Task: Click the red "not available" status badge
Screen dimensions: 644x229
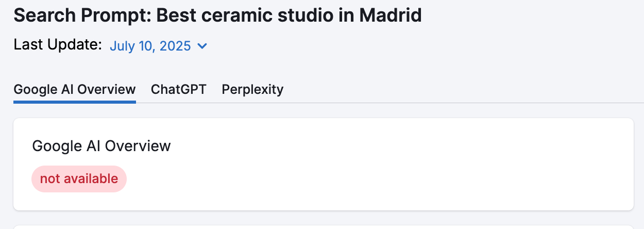Action: click(x=79, y=179)
